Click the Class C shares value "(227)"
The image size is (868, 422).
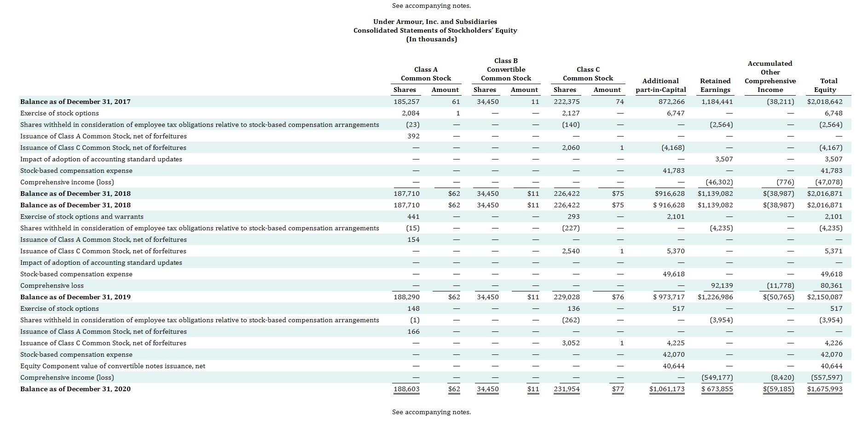tap(571, 228)
